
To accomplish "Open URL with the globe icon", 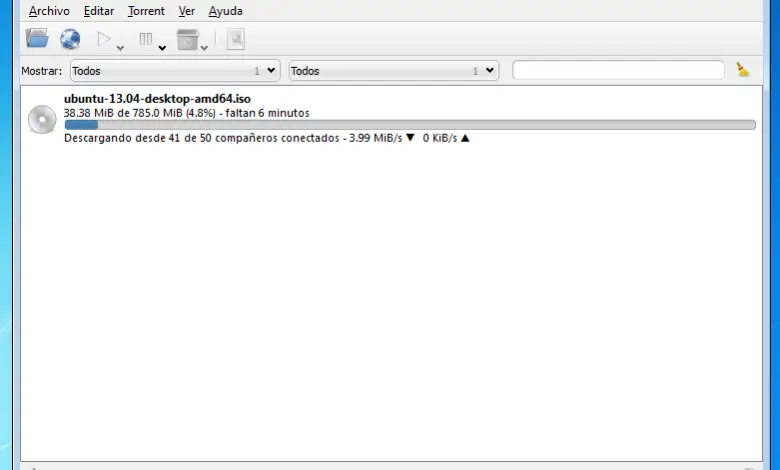I will coord(70,39).
